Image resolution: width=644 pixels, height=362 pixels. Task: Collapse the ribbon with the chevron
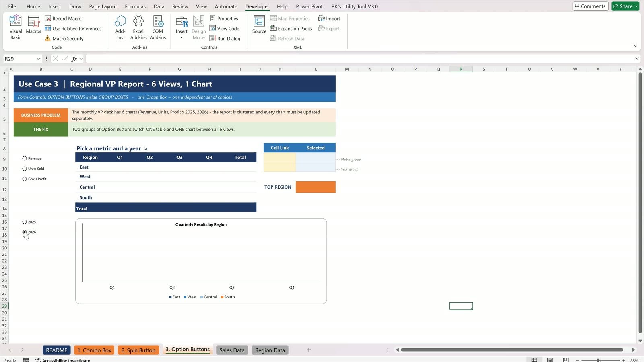coord(635,46)
